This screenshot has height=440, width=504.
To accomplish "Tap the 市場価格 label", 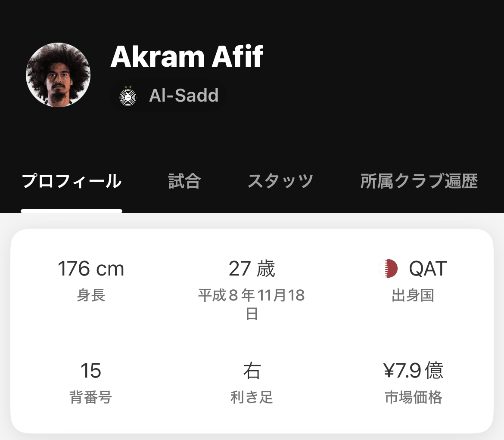I will [414, 397].
